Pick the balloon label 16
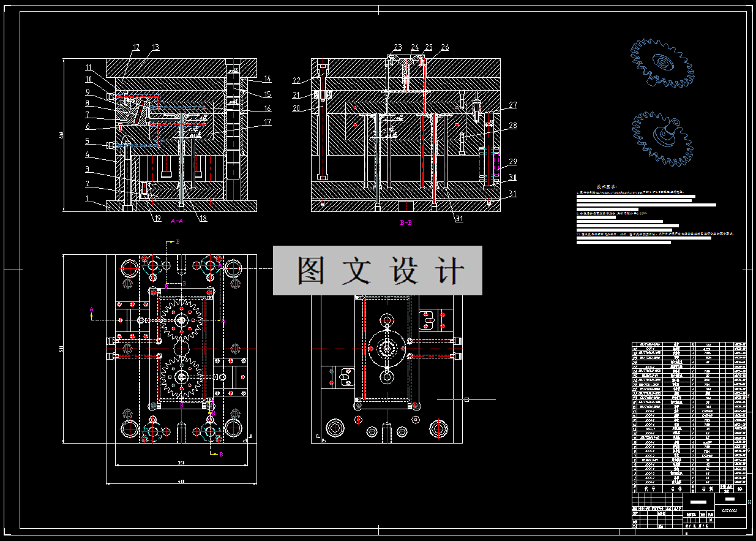This screenshot has height=541, width=756. (268, 108)
